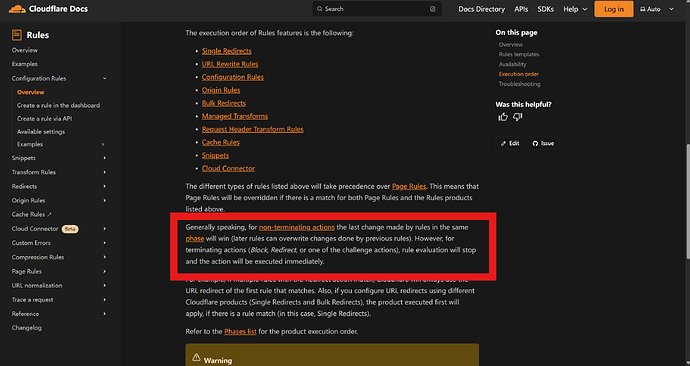Follow the Origin Rules list link
This screenshot has width=690, height=366.
[x=221, y=90]
